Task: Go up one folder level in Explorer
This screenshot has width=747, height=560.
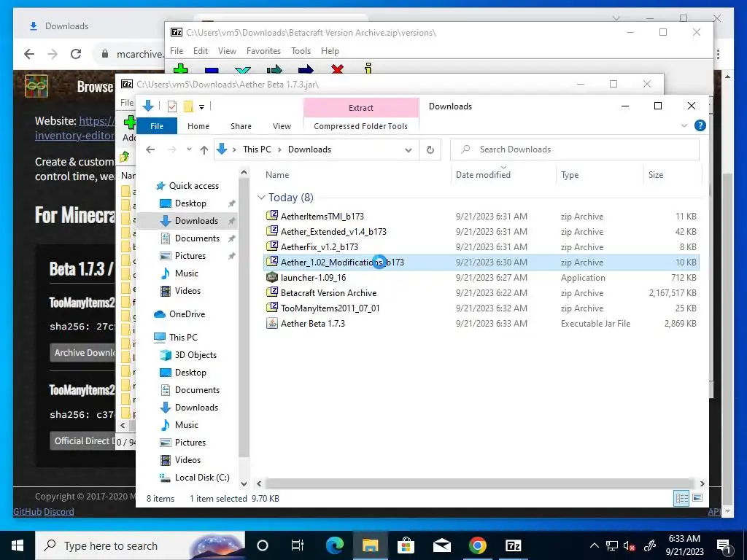Action: click(204, 150)
